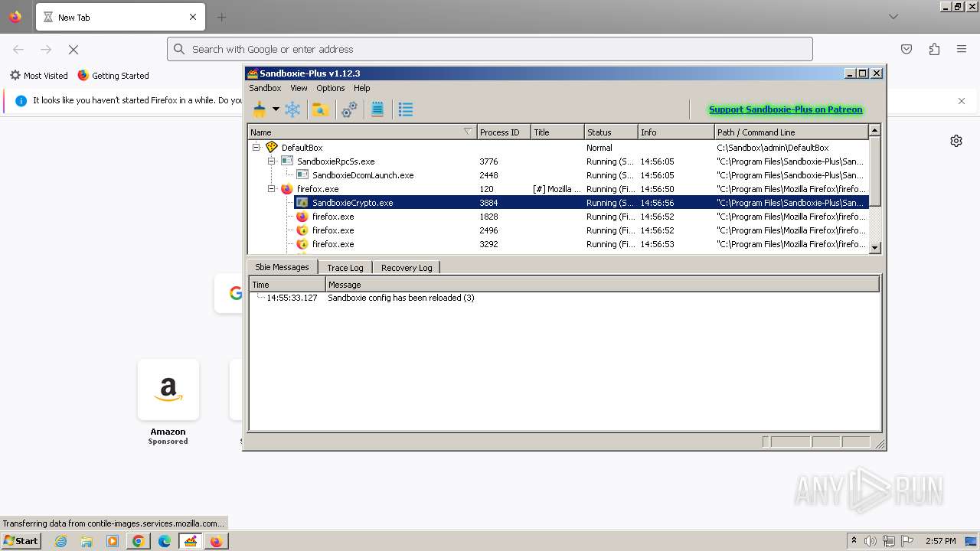Stop page loading in Firefox
This screenshot has width=980, height=551.
[73, 49]
